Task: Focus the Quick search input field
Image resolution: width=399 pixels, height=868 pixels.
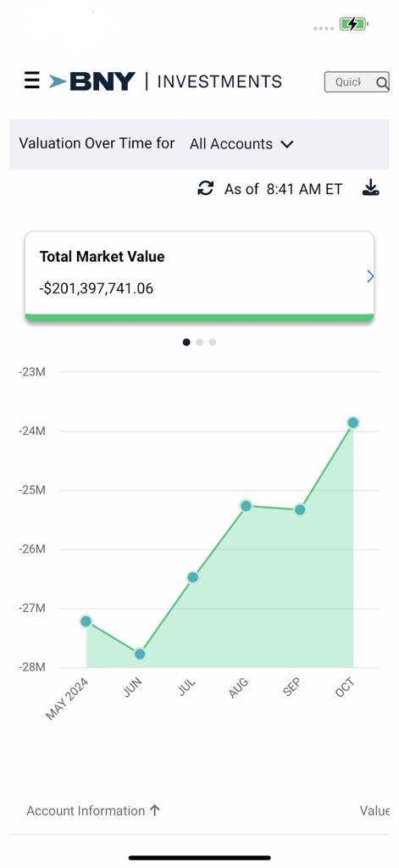Action: coord(357,82)
